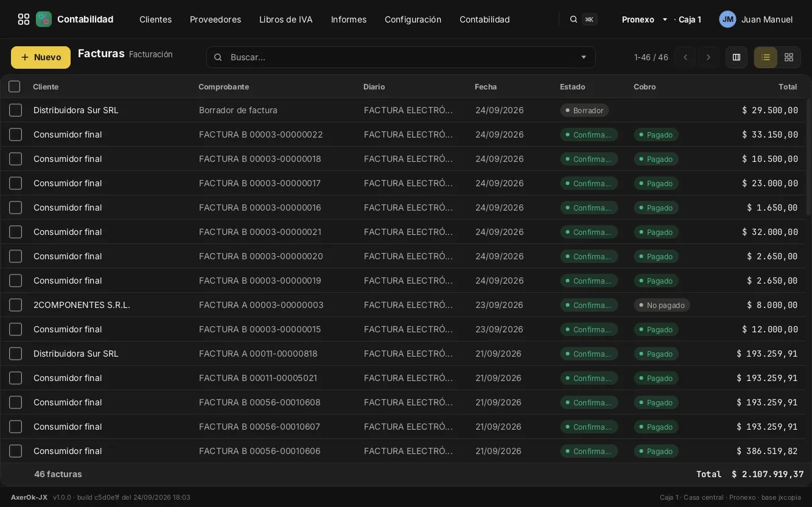Click the table vertical scrollbar

click(x=808, y=157)
